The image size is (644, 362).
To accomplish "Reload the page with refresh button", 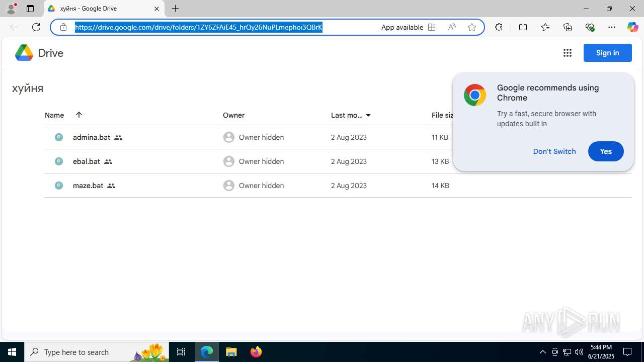I will [x=36, y=27].
